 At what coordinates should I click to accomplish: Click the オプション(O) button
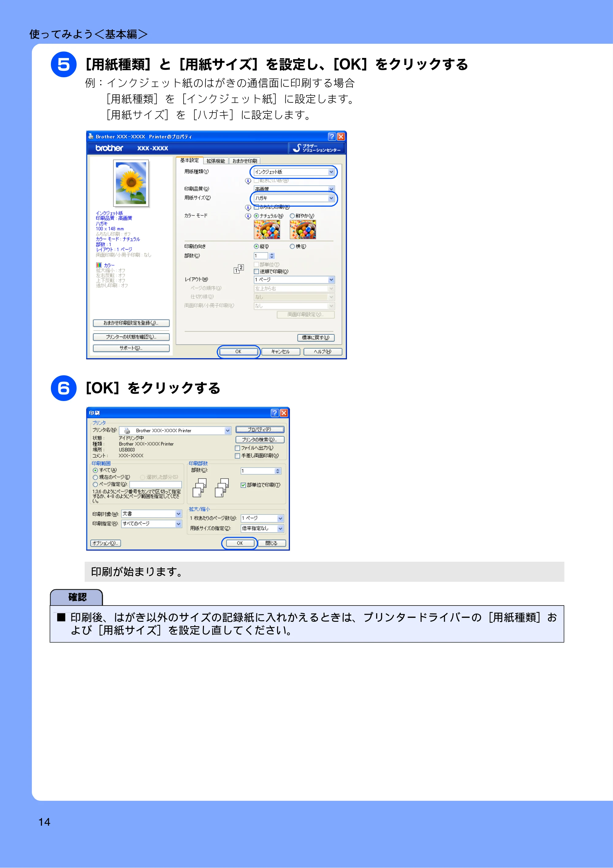click(105, 543)
